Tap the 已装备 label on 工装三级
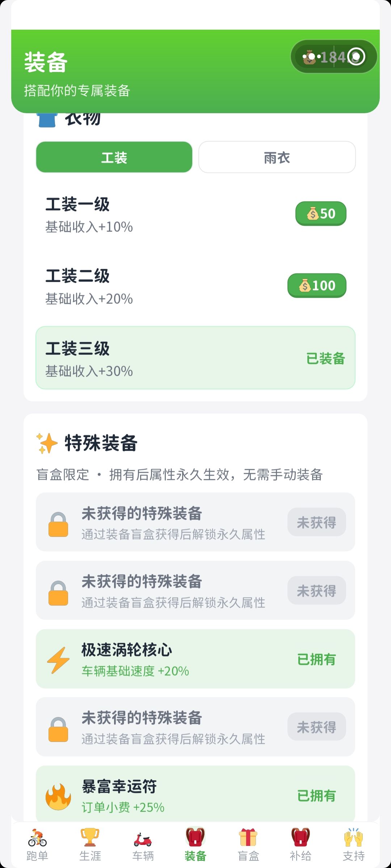 (325, 358)
